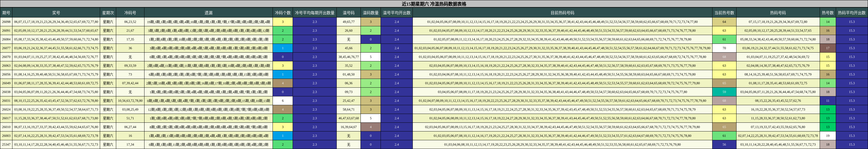
Task: Select the omission cell in row 26091
Action: tap(208, 31)
